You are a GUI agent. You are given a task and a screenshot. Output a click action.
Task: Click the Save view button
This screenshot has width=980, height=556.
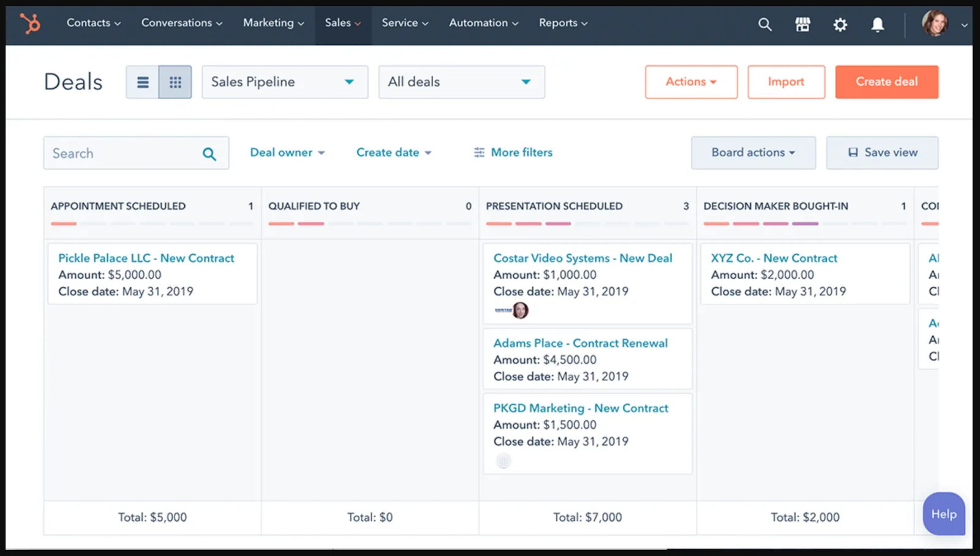point(882,152)
